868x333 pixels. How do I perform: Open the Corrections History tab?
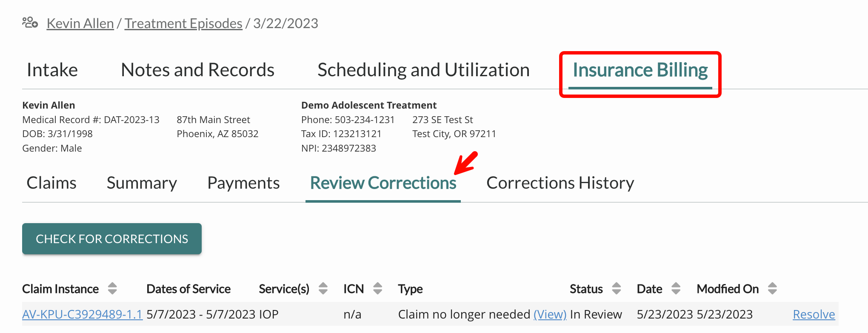click(560, 183)
